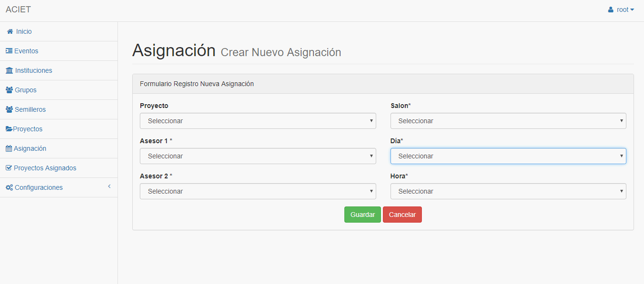Open the Inicio sidebar item
This screenshot has height=284, width=644.
(59, 31)
